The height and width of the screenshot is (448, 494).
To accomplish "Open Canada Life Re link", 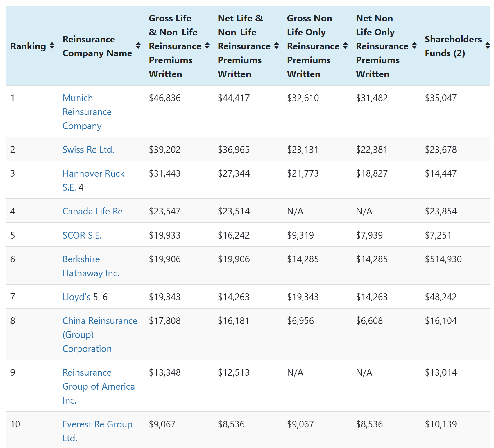I will click(x=92, y=211).
